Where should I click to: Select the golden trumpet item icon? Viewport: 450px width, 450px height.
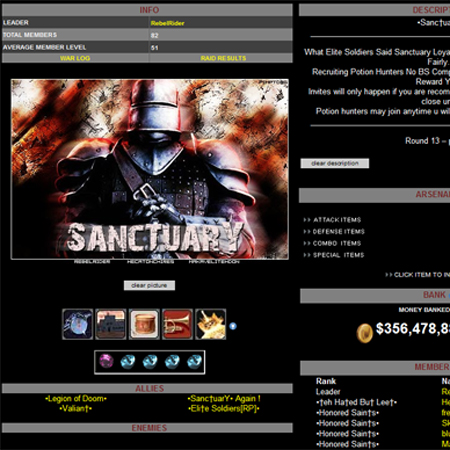[x=177, y=324]
